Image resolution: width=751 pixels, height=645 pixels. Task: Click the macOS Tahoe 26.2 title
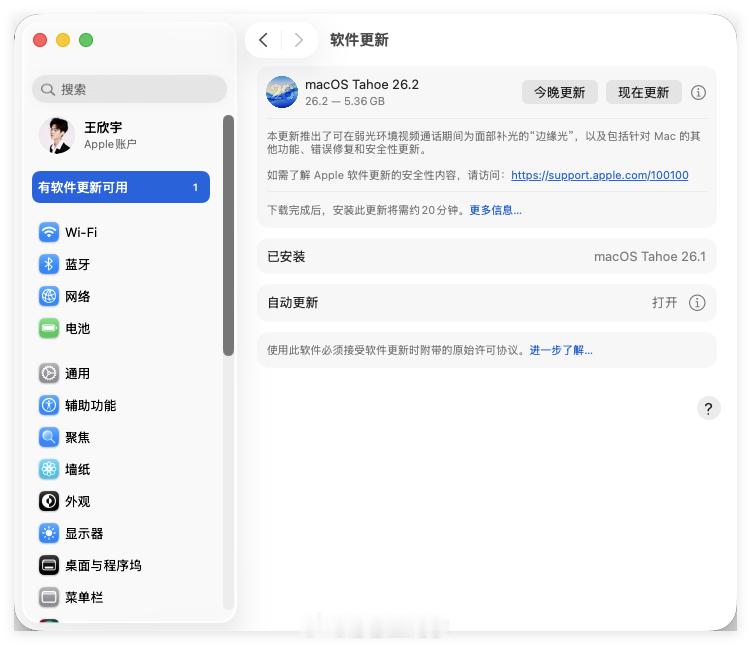pyautogui.click(x=362, y=85)
